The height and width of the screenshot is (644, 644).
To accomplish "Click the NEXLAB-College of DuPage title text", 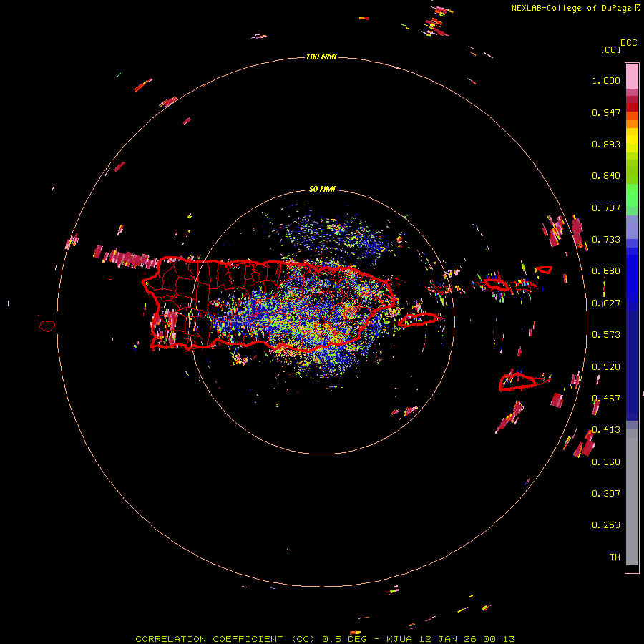I will pos(572,8).
